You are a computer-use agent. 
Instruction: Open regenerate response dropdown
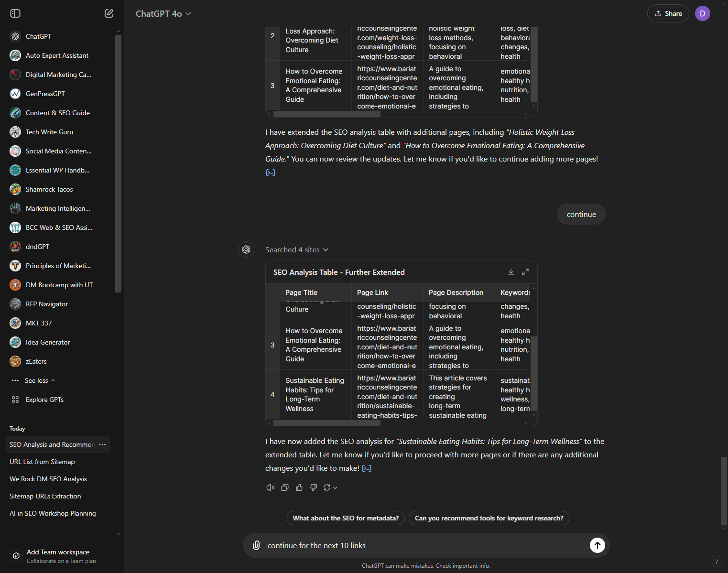(x=330, y=487)
